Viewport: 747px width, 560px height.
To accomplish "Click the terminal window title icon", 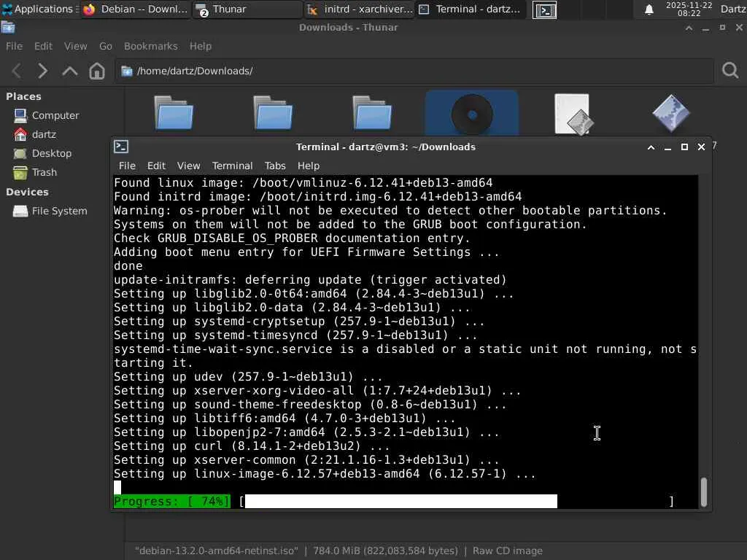I will coord(121,147).
